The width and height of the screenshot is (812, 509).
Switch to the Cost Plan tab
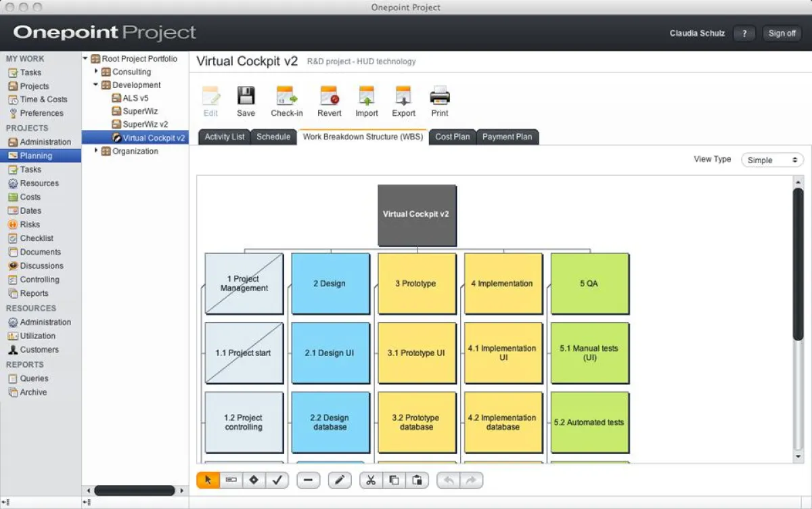tap(453, 137)
